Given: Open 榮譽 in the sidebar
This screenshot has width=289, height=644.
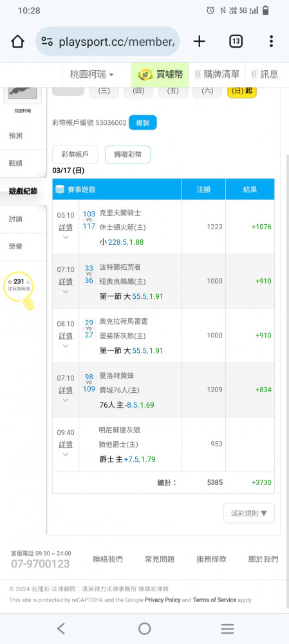Looking at the screenshot, I should coord(15,247).
